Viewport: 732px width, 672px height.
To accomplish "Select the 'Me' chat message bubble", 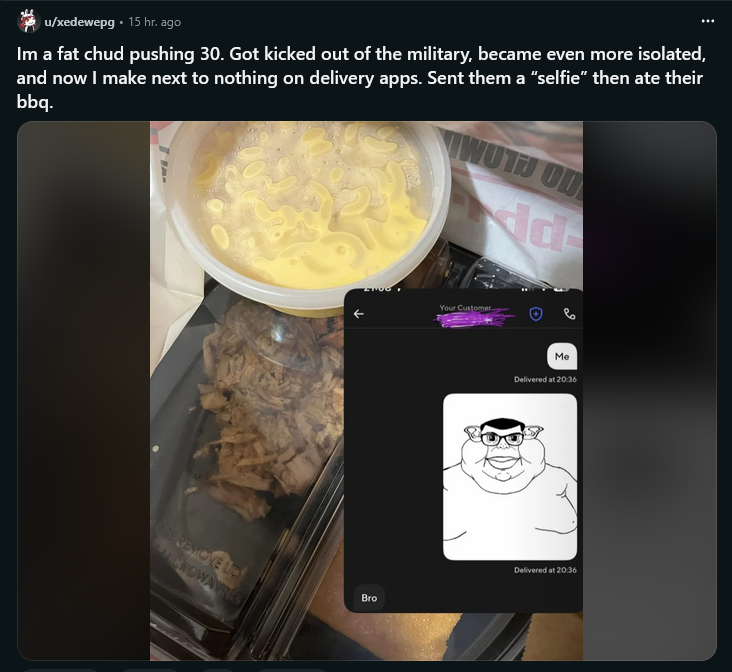I will click(562, 356).
